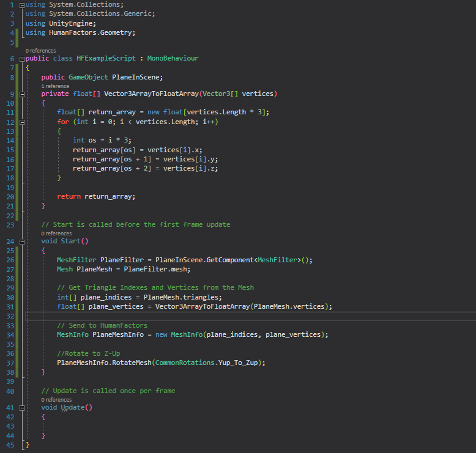
Task: Click 'UnityEngine' in line 3
Action: click(72, 23)
